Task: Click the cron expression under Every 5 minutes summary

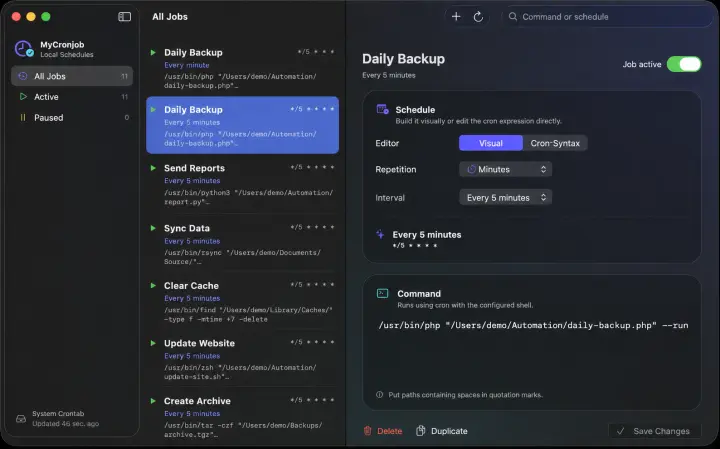Action: coord(415,246)
